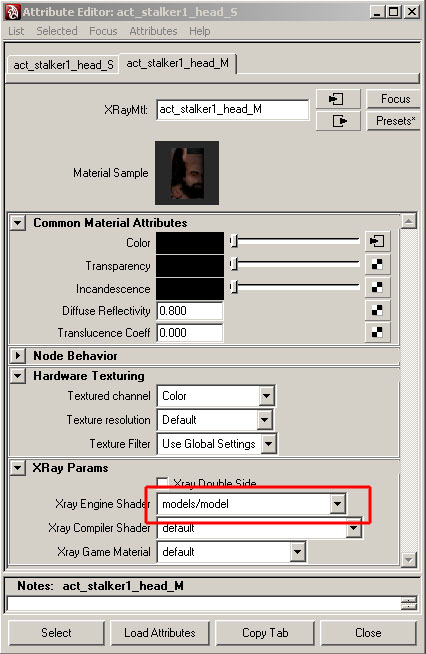Screen dimensions: 426x654
Task: Expand the Node Behavior section
Action: click(18, 356)
